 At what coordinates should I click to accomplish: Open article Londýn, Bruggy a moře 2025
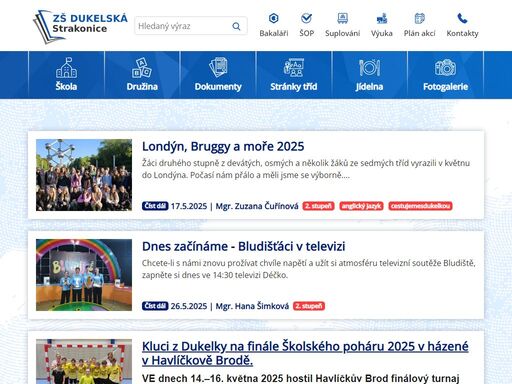(223, 146)
